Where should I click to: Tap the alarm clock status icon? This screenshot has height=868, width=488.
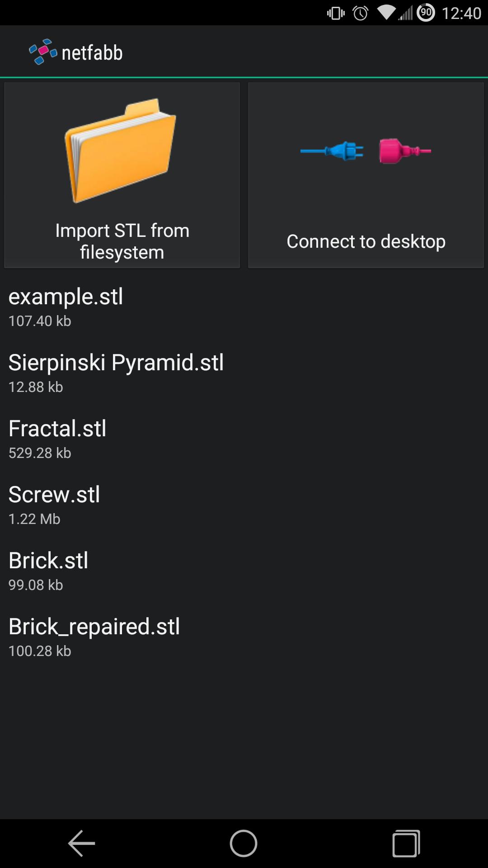360,13
